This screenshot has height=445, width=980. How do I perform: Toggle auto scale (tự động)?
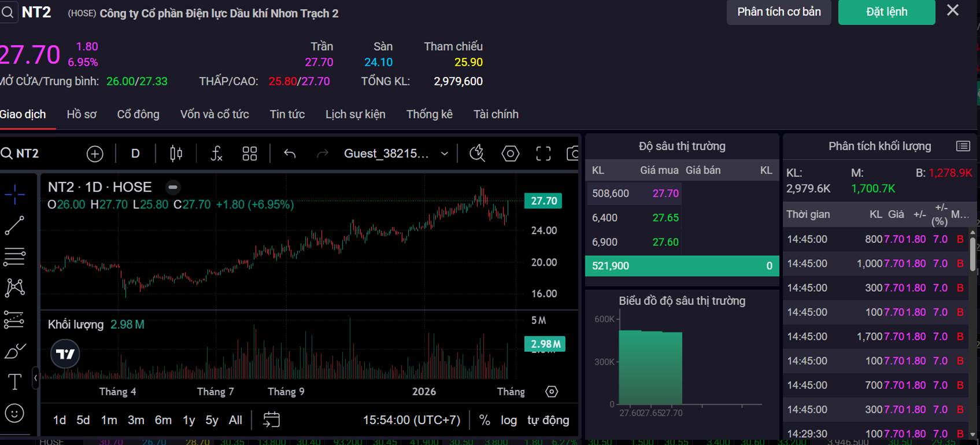[x=548, y=420]
